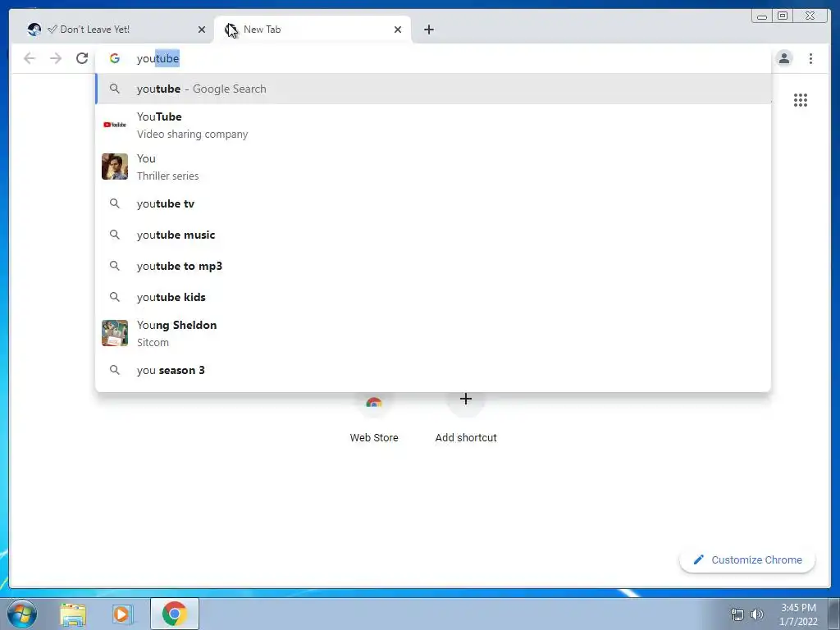Select 'you season 3' suggestion

433,370
